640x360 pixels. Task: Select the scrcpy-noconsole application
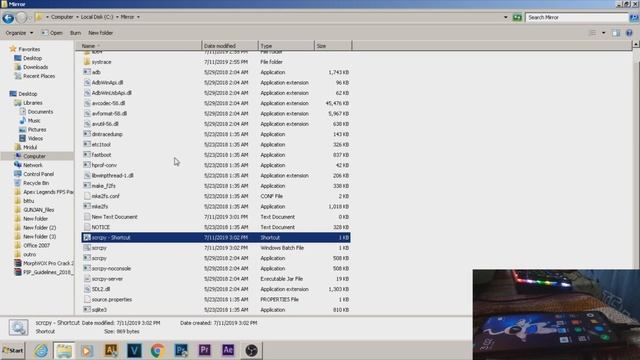[x=111, y=269]
